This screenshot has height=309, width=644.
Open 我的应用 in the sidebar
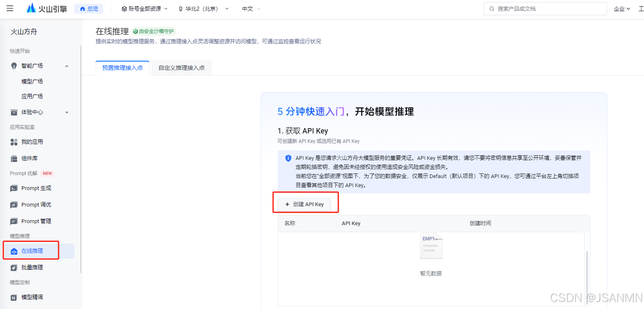pos(32,142)
